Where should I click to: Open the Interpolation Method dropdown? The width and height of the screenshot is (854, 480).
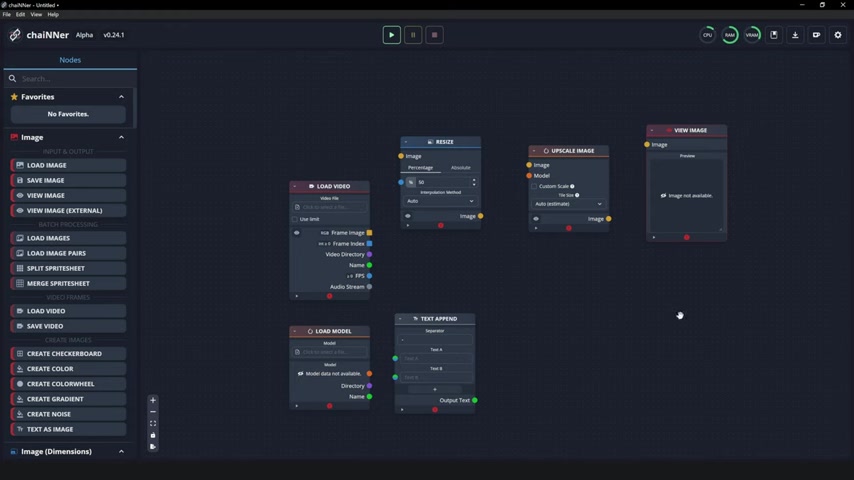[440, 201]
